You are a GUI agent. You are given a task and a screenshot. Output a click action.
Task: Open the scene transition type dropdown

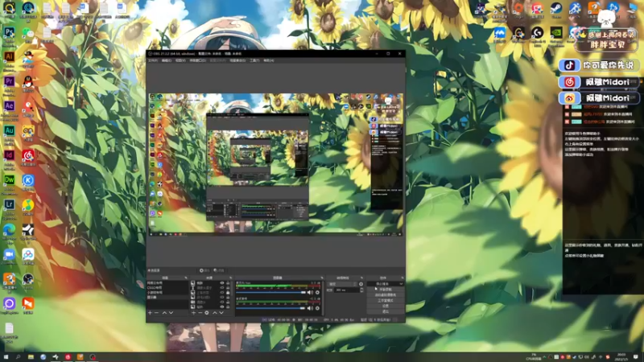point(343,284)
